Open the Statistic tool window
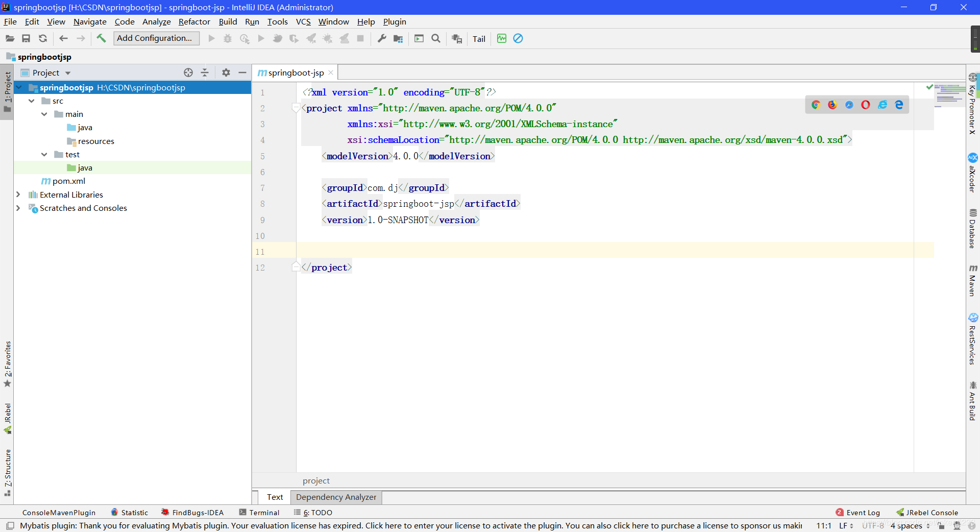Viewport: 980px width, 532px height. click(130, 513)
